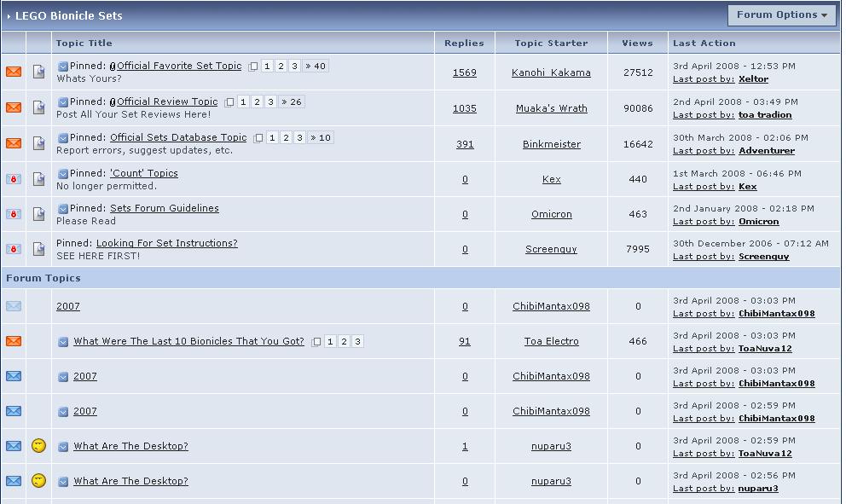This screenshot has height=504, width=846.
Task: Click the Topic Starter column header
Action: [551, 43]
